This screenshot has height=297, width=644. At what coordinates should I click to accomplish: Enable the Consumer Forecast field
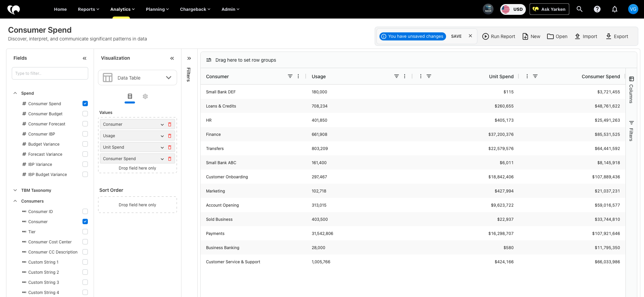pyautogui.click(x=85, y=124)
